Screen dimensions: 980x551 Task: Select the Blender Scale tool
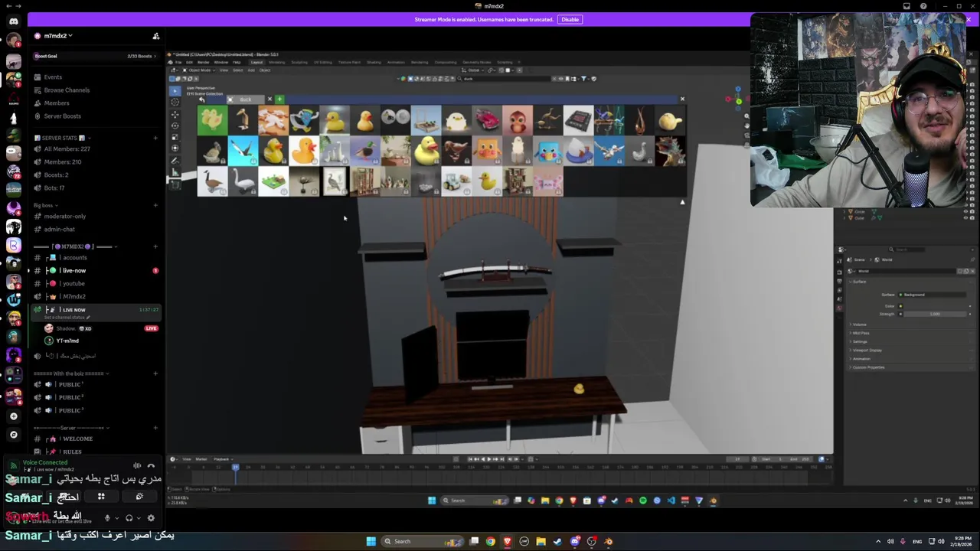pos(175,137)
